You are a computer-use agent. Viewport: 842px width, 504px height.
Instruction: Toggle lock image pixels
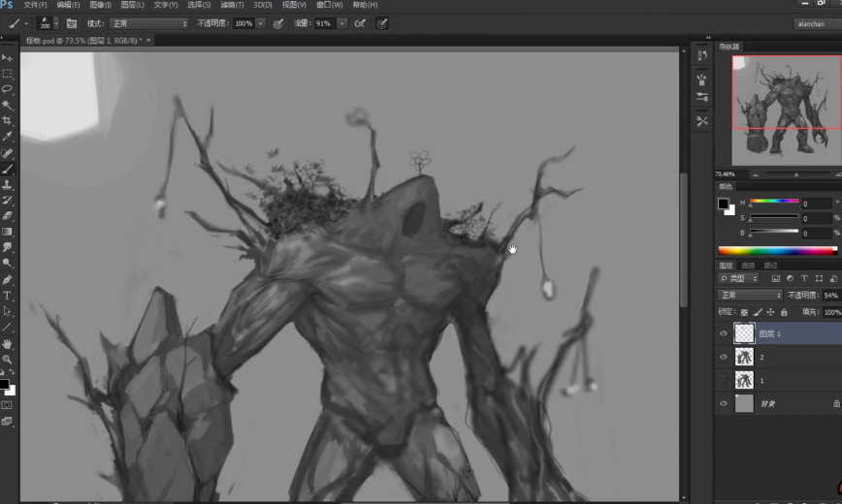[758, 312]
